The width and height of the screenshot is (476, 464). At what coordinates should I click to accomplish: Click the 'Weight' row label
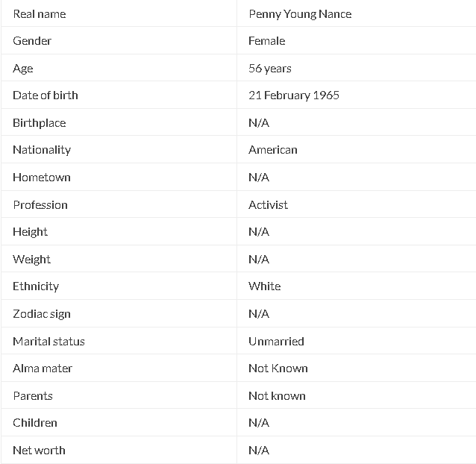31,260
